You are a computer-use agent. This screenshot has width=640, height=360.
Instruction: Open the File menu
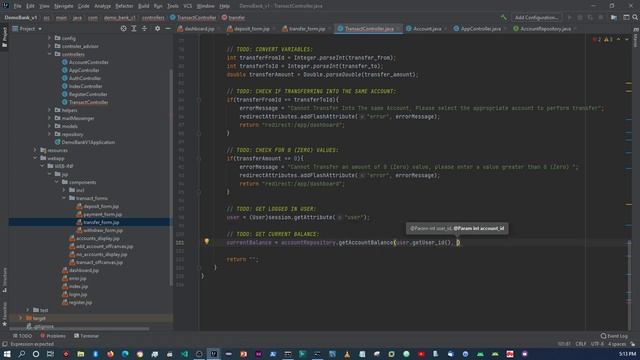click(x=17, y=6)
